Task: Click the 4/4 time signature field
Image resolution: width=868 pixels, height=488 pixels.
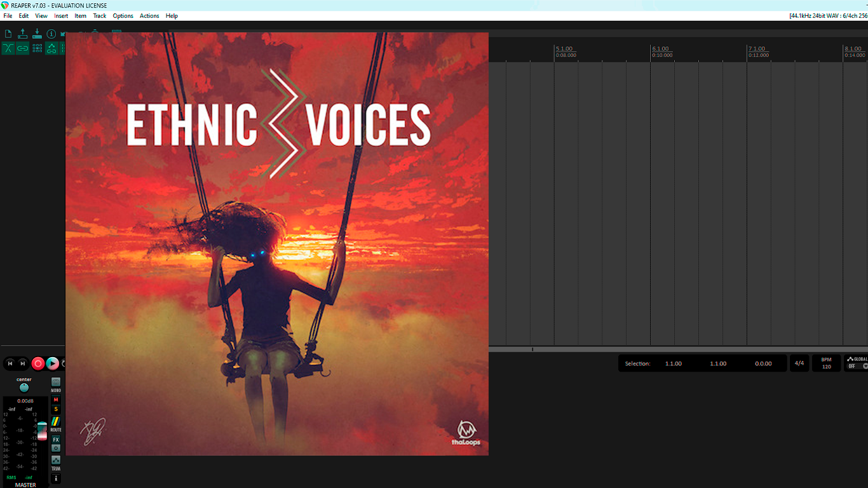Action: coord(799,363)
